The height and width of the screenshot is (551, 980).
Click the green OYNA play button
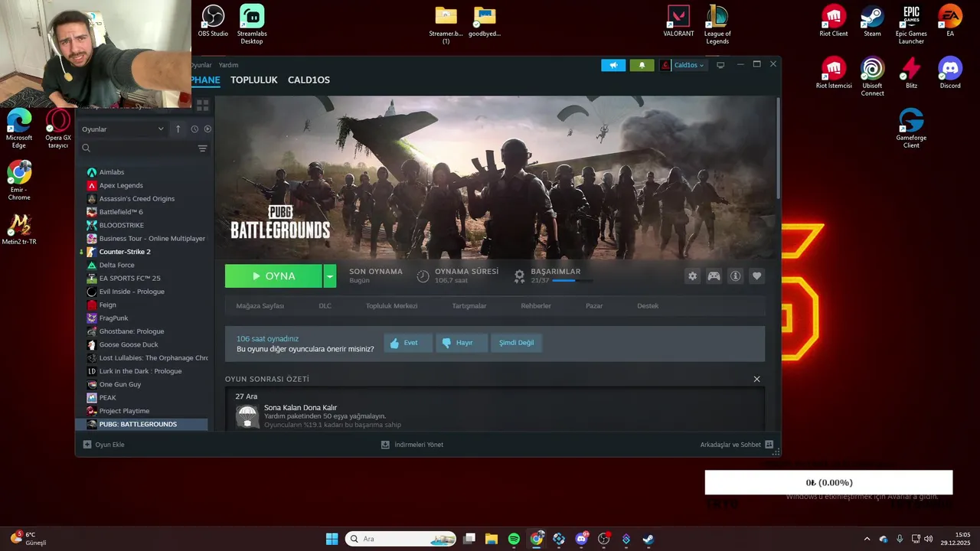pyautogui.click(x=273, y=276)
